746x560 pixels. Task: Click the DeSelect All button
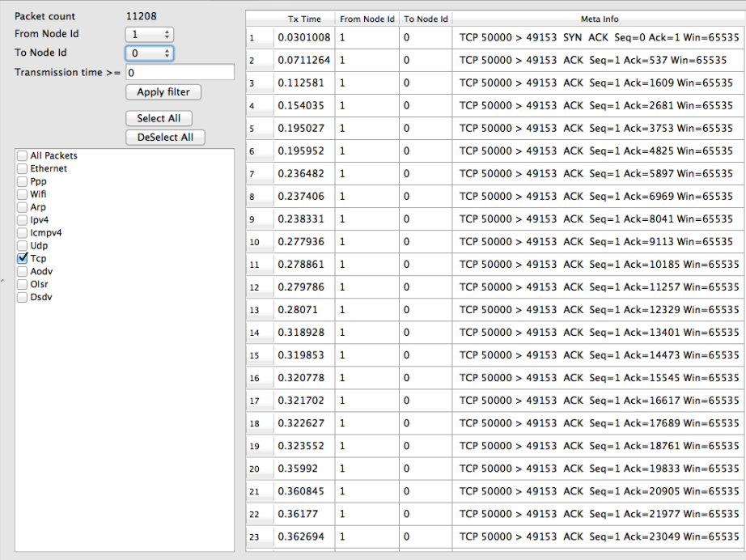tap(165, 138)
